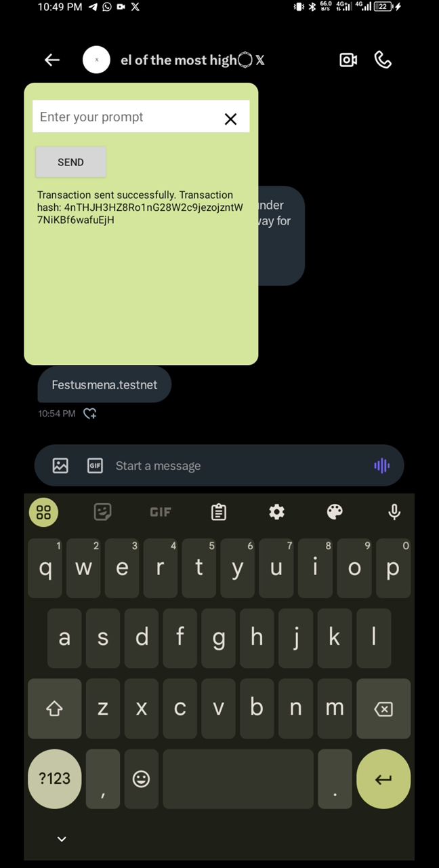Tap the back arrow in chat header
Viewport: 439px width, 868px height.
click(52, 60)
